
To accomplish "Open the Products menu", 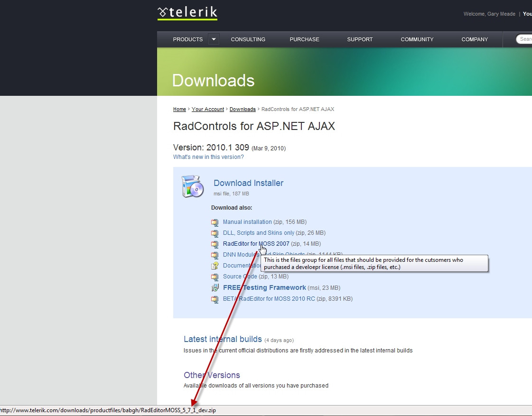I will [187, 39].
